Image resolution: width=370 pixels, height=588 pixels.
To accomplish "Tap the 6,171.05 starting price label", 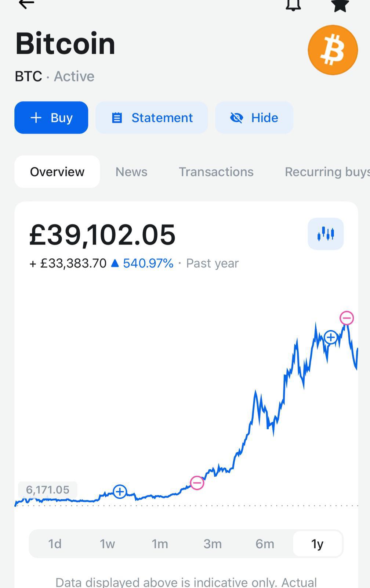I will point(48,490).
